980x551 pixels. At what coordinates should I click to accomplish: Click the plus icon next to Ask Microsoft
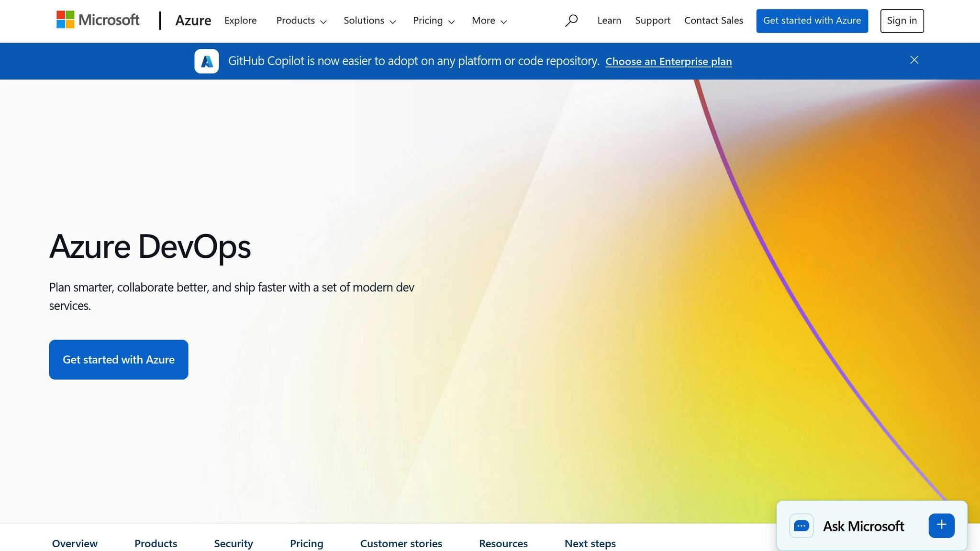click(x=941, y=525)
